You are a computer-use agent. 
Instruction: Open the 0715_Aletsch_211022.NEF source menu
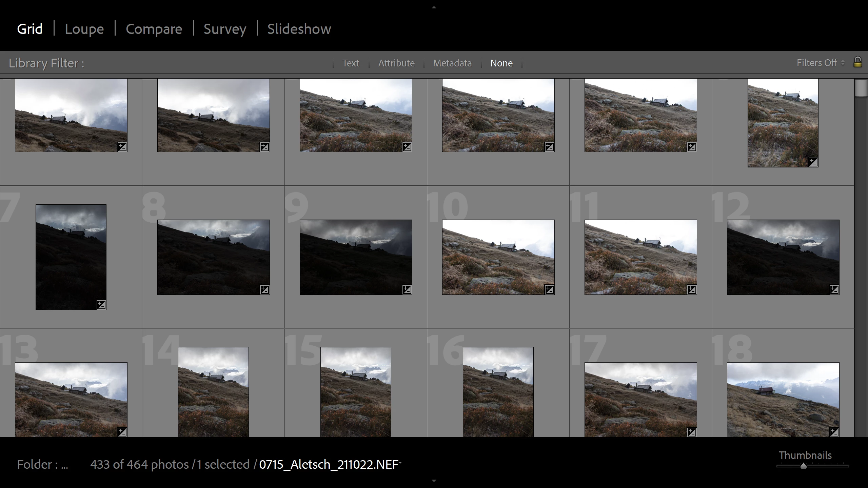(330, 464)
